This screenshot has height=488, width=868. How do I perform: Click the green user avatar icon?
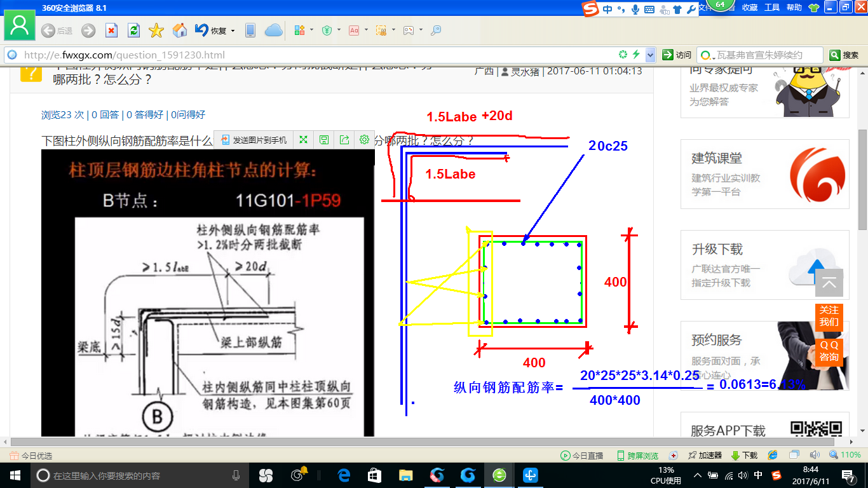[x=20, y=26]
